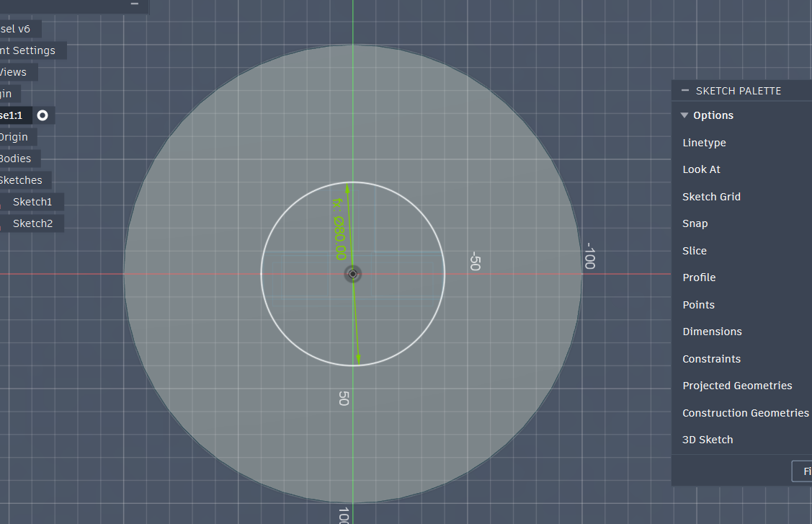This screenshot has width=812, height=524.
Task: Collapse the Sketch Palette with its minus icon
Action: 685,91
